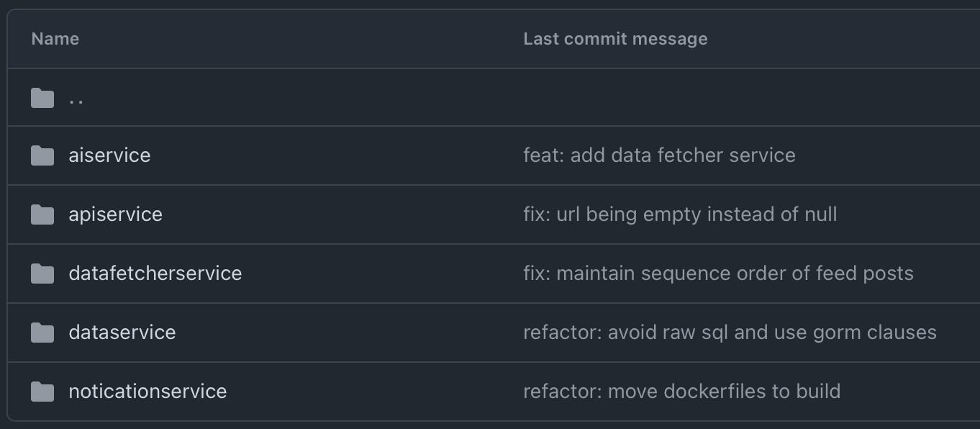The image size is (980, 429).
Task: Click the dataservice folder icon
Action: tap(42, 333)
